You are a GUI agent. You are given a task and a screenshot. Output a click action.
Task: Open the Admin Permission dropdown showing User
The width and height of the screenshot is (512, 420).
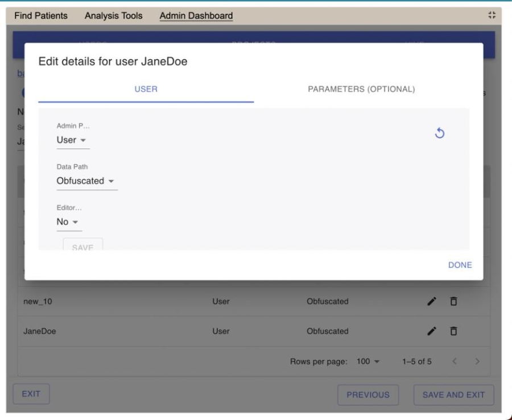[73, 140]
